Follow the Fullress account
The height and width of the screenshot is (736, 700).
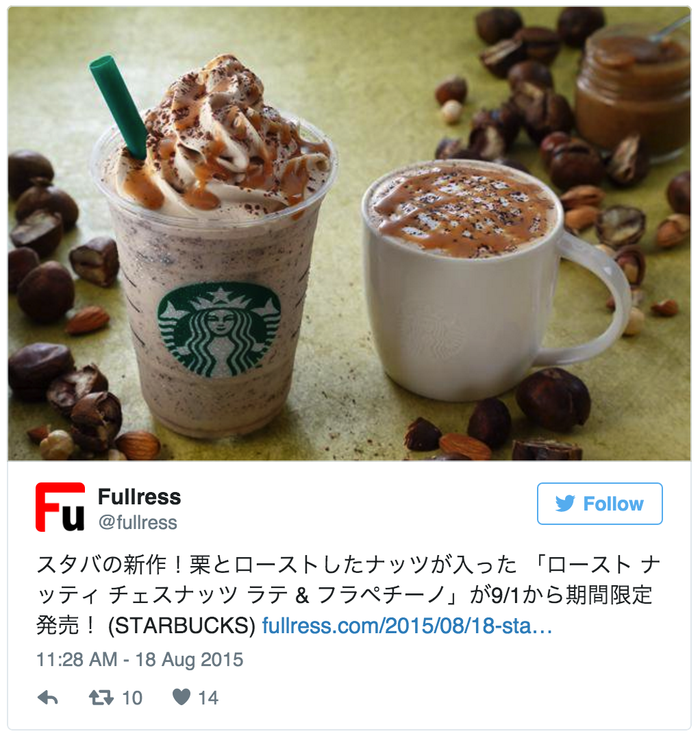pos(599,504)
